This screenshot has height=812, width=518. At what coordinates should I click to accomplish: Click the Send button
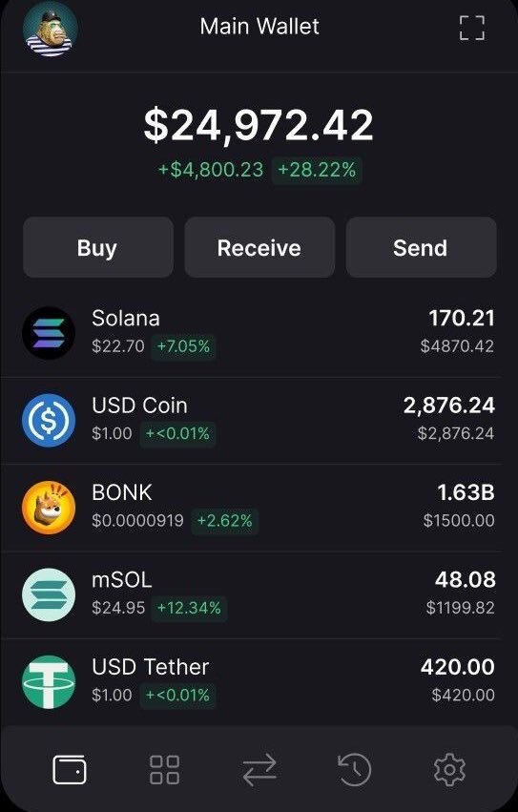421,247
